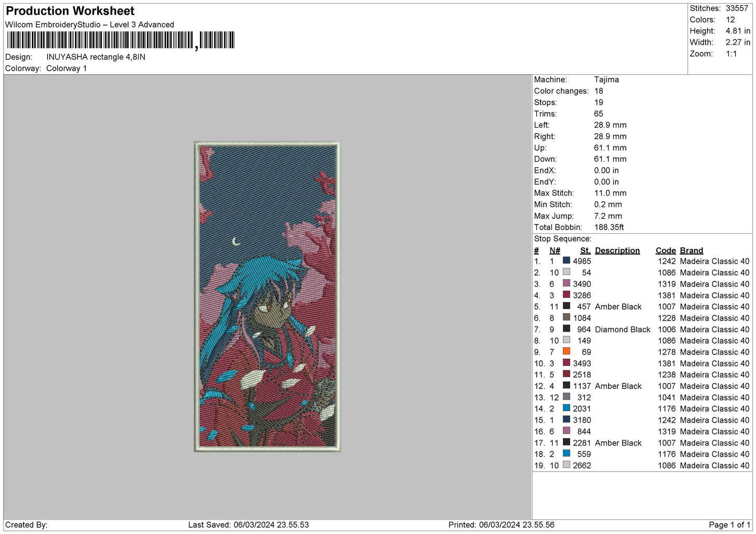Click the Stitches value 33557
Viewport: 756px width, 534px height.
pyautogui.click(x=737, y=8)
